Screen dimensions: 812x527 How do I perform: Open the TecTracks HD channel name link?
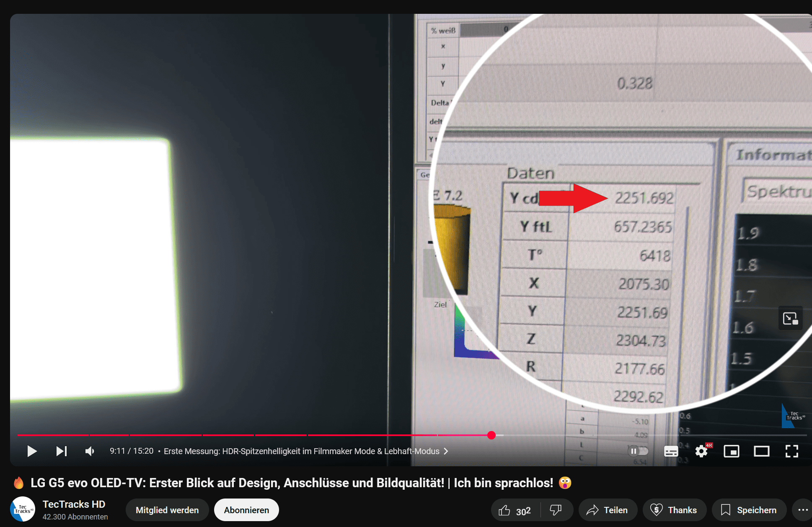click(74, 504)
